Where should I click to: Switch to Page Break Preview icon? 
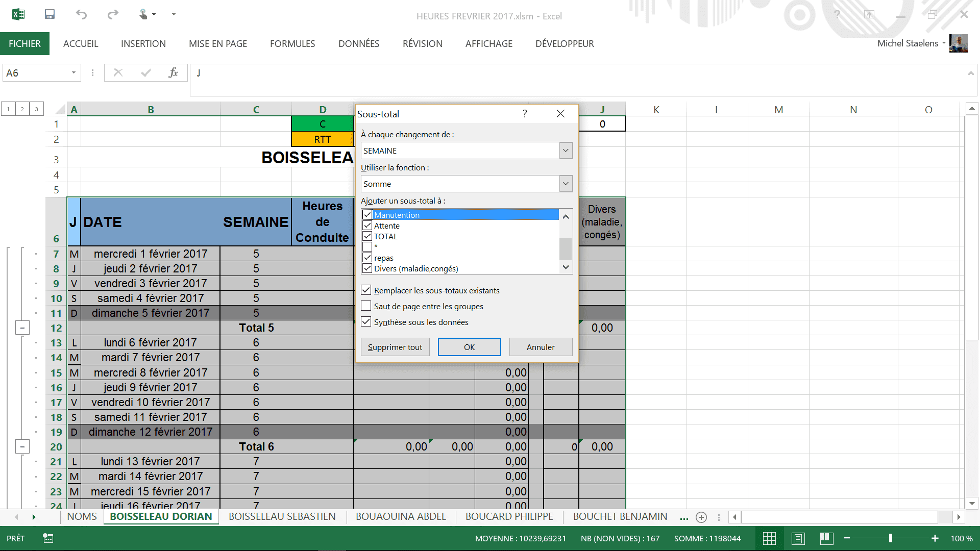pyautogui.click(x=826, y=538)
